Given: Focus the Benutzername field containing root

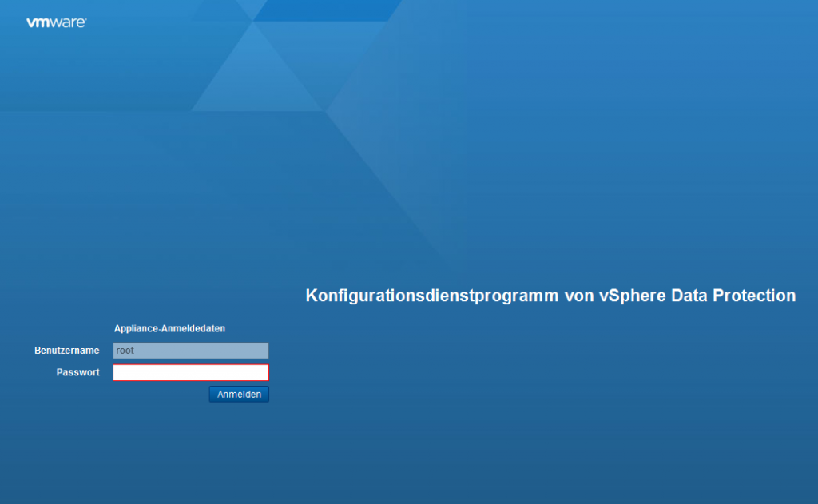Looking at the screenshot, I should pos(191,351).
